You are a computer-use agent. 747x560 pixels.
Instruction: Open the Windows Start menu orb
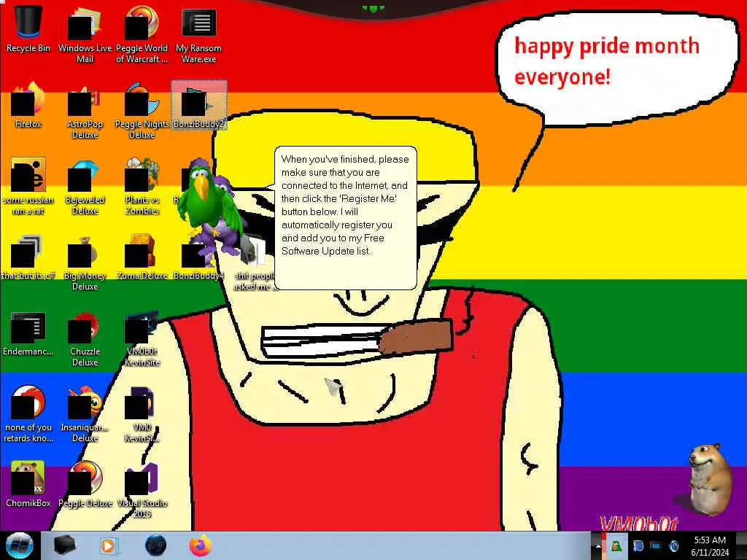pos(19,545)
